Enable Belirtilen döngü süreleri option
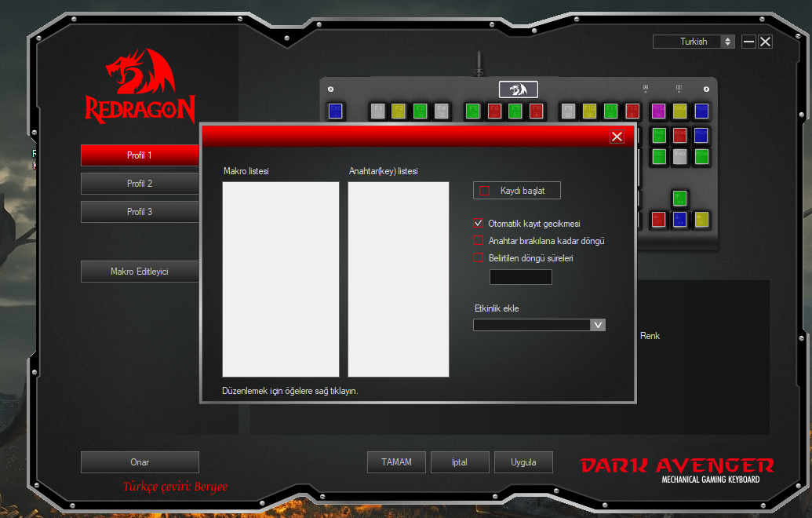 pyautogui.click(x=478, y=257)
